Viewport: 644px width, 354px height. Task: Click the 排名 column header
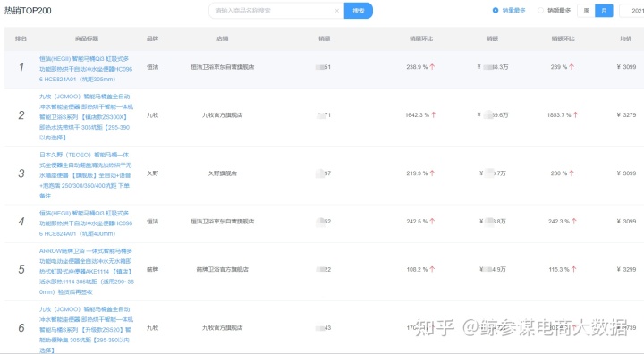tap(21, 38)
